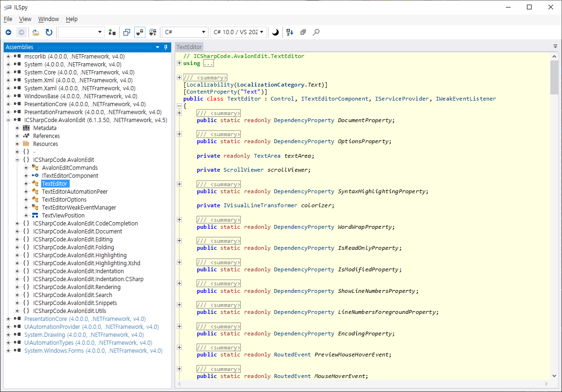562x392 pixels.
Task: Select the System.Drawing assembly row
Action: coord(84,335)
